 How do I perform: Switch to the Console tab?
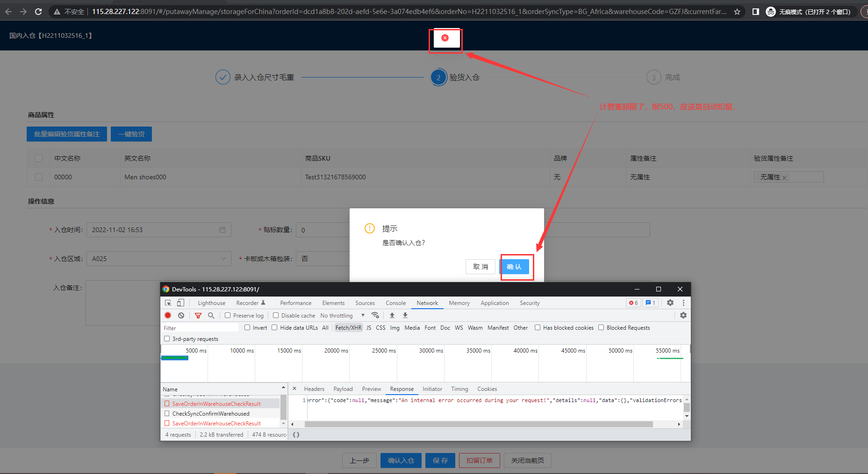395,303
